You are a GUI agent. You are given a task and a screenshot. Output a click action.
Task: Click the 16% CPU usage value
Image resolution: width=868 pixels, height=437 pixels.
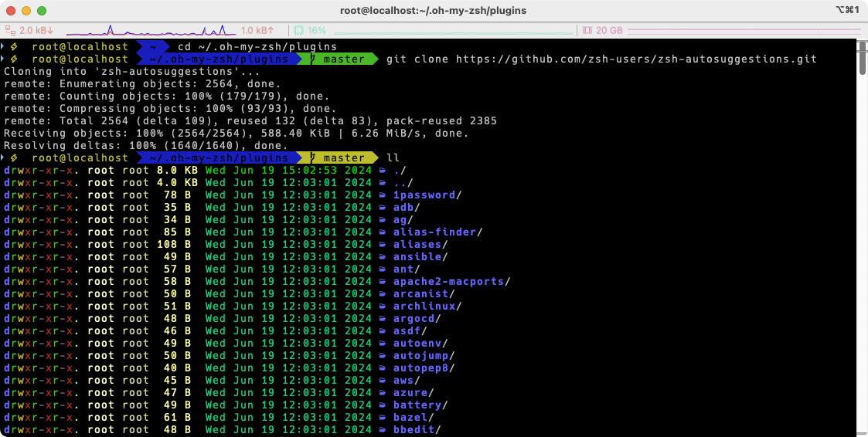pos(317,30)
